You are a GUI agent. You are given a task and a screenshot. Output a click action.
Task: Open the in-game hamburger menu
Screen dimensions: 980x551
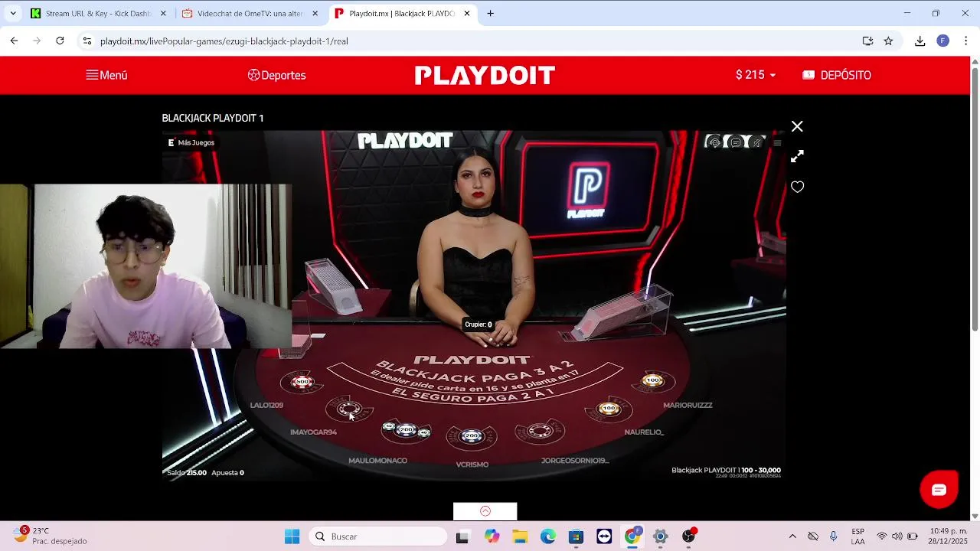tap(777, 142)
